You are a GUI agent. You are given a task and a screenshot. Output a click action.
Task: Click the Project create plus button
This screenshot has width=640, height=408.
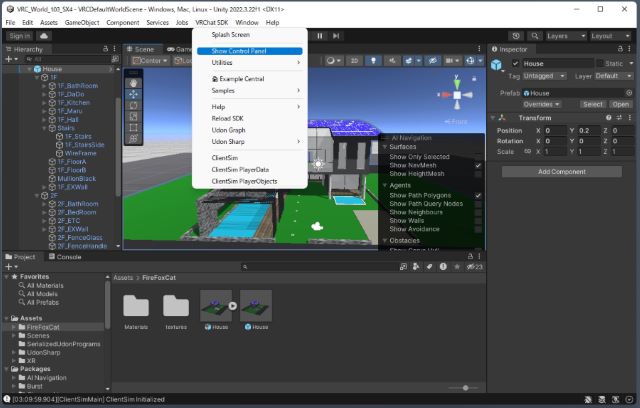pos(11,266)
